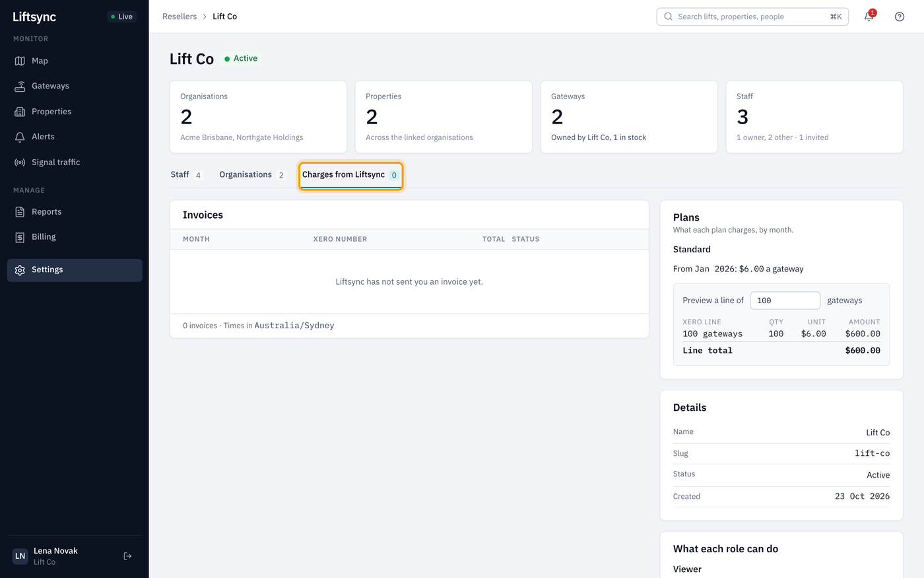Image resolution: width=924 pixels, height=578 pixels.
Task: Open Signal traffic broadcast icon
Action: (20, 163)
